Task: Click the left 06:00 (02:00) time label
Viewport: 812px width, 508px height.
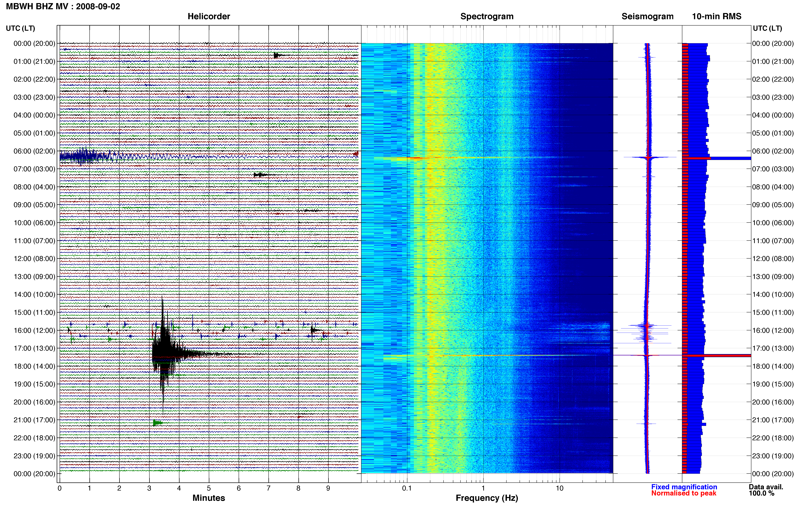Action: coord(34,151)
